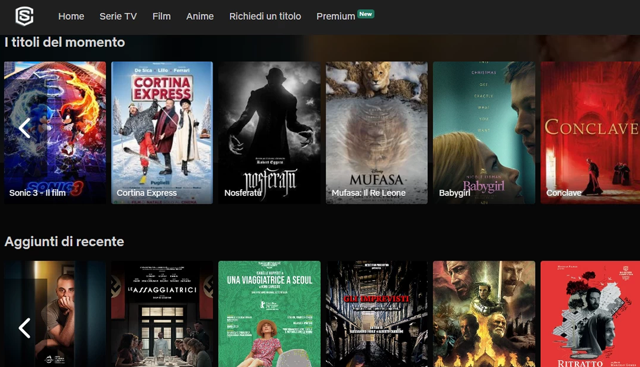Image resolution: width=640 pixels, height=367 pixels.
Task: Open the Ritratto red poster
Action: tap(590, 314)
